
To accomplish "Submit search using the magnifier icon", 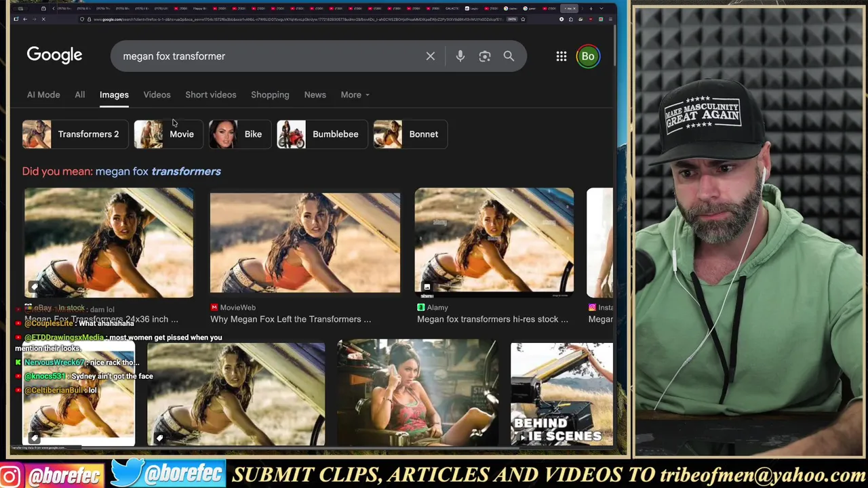I will (x=509, y=56).
